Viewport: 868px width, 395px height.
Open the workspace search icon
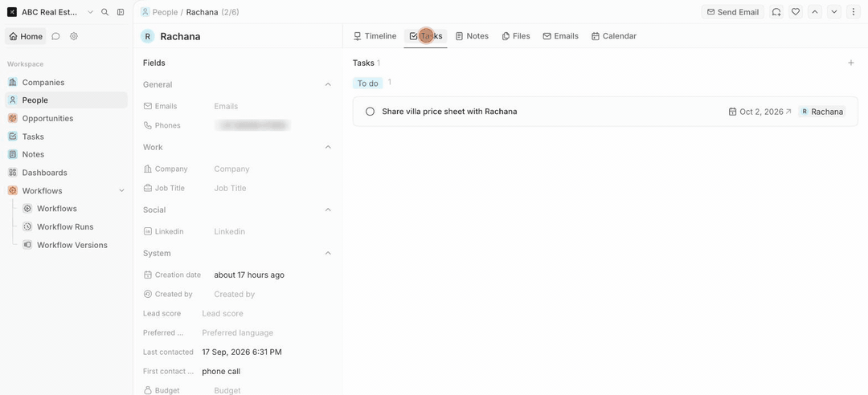point(104,11)
